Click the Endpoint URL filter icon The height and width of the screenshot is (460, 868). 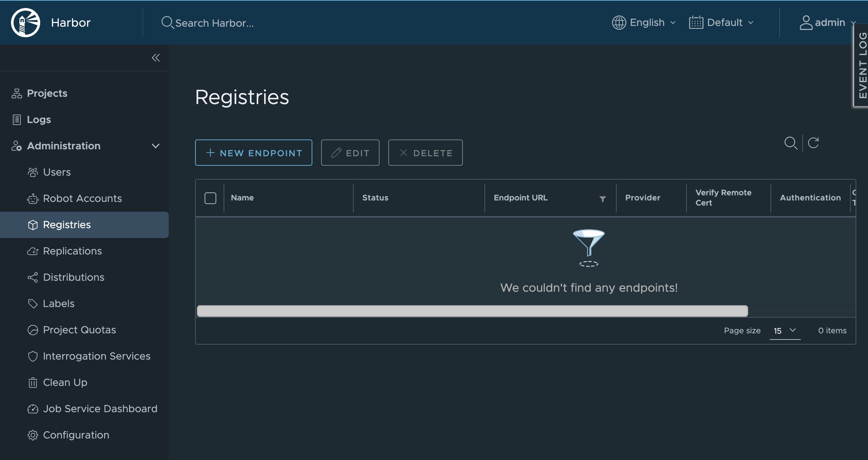pyautogui.click(x=603, y=199)
